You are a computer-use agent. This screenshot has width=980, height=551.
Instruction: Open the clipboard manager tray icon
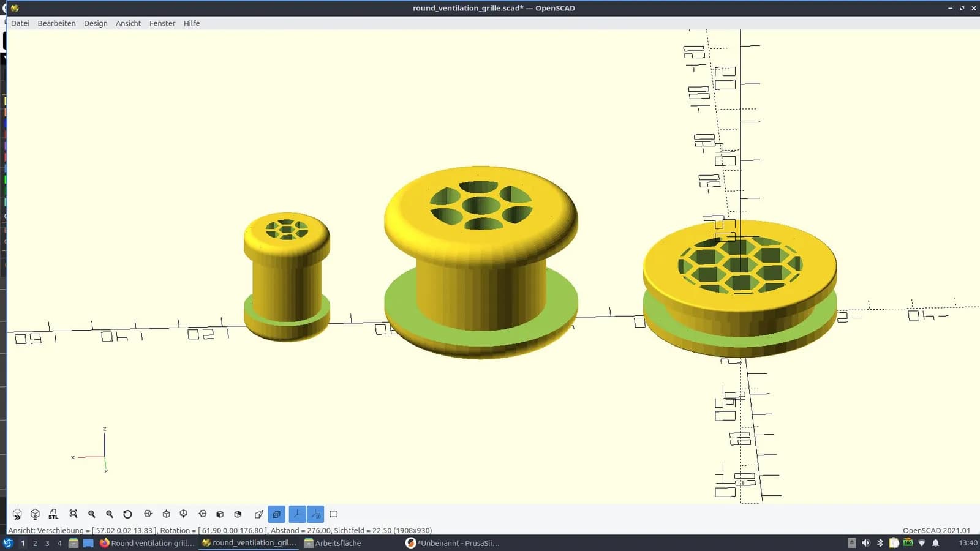click(894, 543)
